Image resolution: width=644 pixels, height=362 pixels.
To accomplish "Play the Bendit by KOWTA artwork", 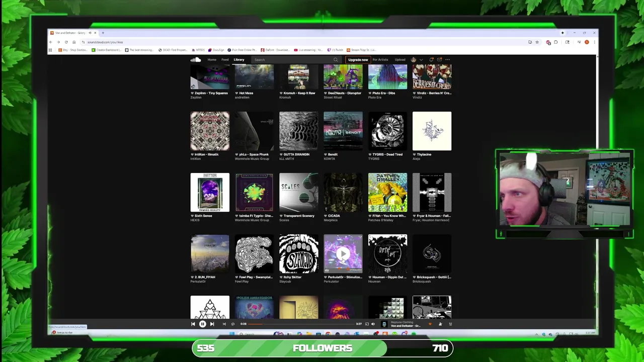I will pyautogui.click(x=343, y=131).
